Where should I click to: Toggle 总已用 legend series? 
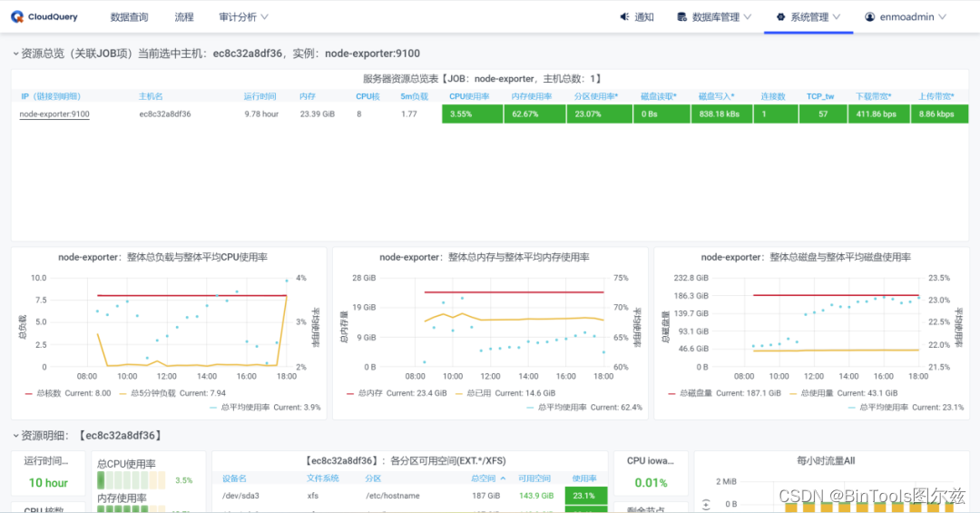click(x=479, y=393)
